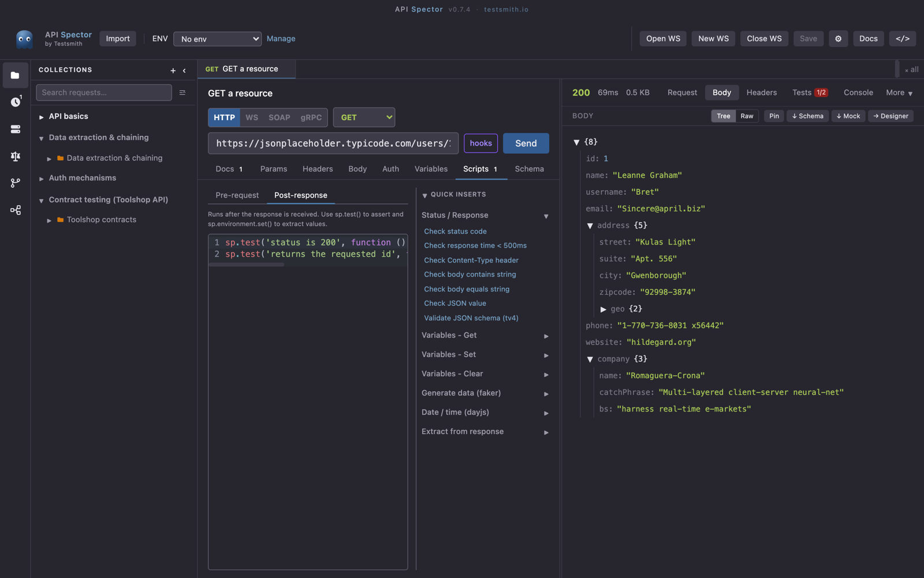Open the GET method dropdown

tap(364, 117)
